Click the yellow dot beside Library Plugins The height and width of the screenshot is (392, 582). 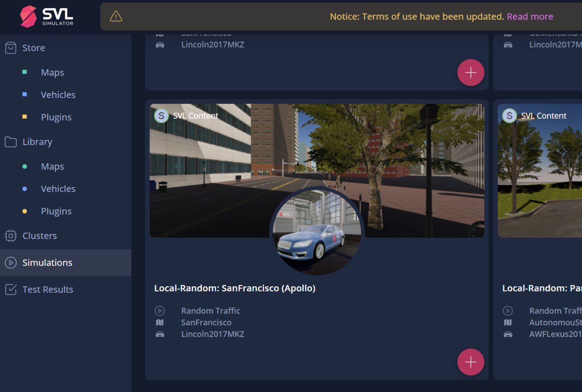[25, 211]
